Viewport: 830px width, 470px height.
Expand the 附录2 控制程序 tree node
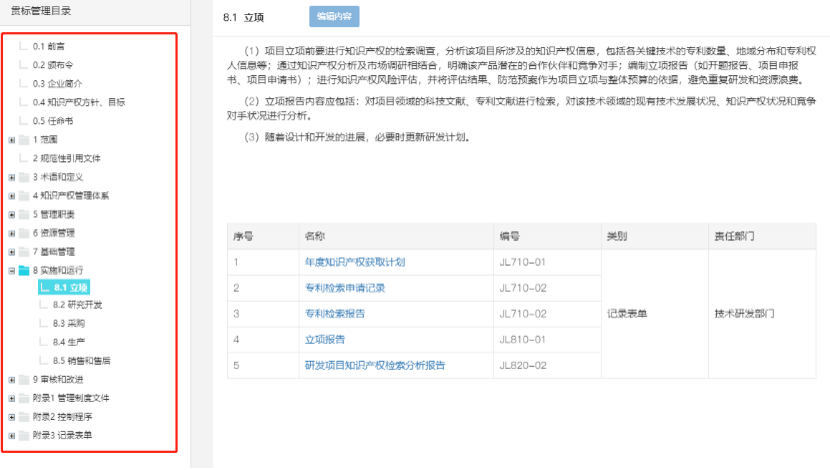[x=12, y=417]
